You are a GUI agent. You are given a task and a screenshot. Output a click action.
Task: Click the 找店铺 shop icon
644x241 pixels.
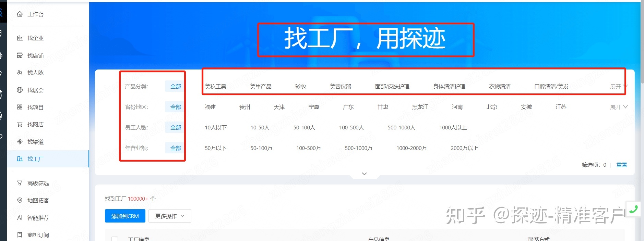coord(20,55)
